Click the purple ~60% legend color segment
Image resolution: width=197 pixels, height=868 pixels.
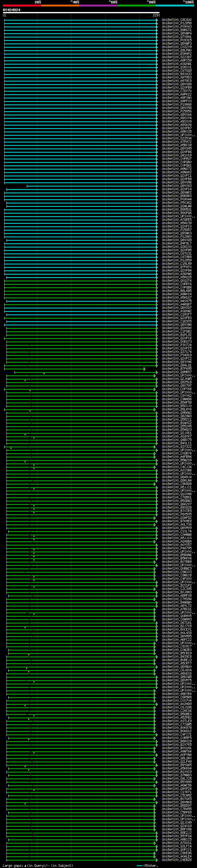tap(99, 6)
